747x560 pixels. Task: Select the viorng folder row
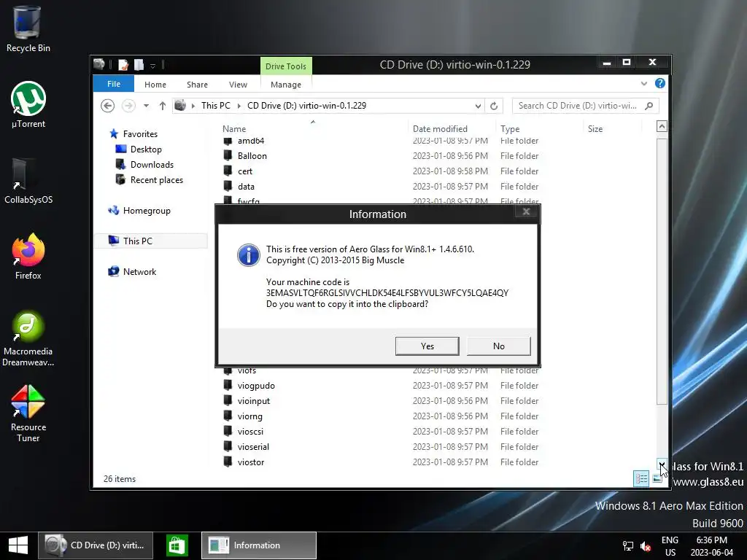(381, 416)
